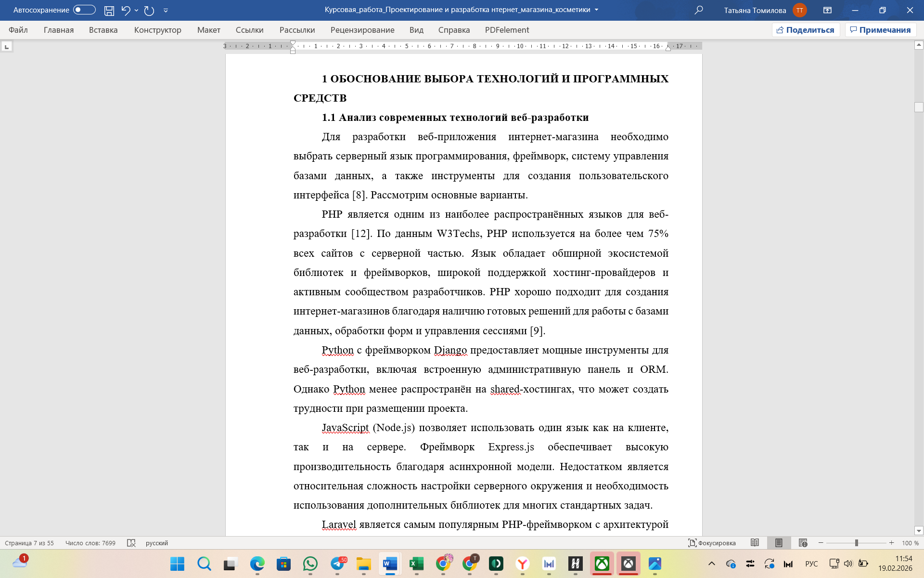Open the Вставка ribbon tab

103,30
